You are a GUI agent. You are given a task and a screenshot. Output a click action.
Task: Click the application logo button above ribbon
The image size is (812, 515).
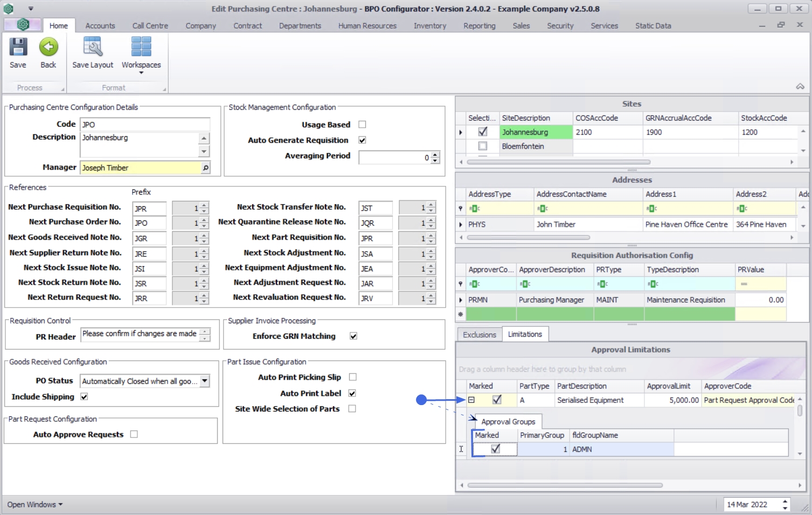pyautogui.click(x=23, y=25)
